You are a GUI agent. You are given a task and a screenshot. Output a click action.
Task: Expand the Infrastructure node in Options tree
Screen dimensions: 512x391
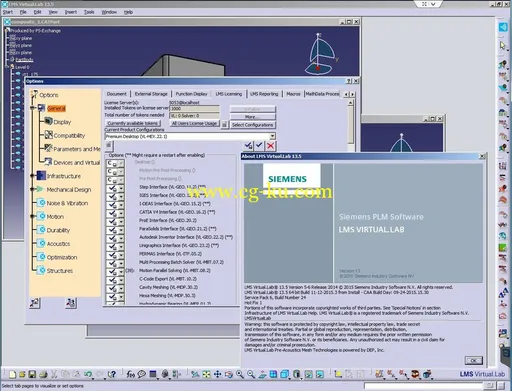(x=33, y=175)
